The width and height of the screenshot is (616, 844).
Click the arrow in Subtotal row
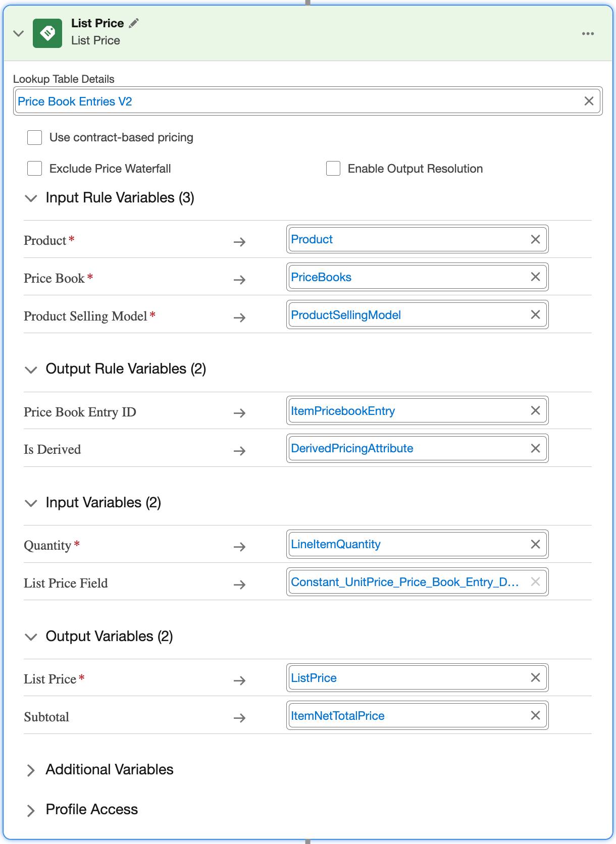click(240, 718)
